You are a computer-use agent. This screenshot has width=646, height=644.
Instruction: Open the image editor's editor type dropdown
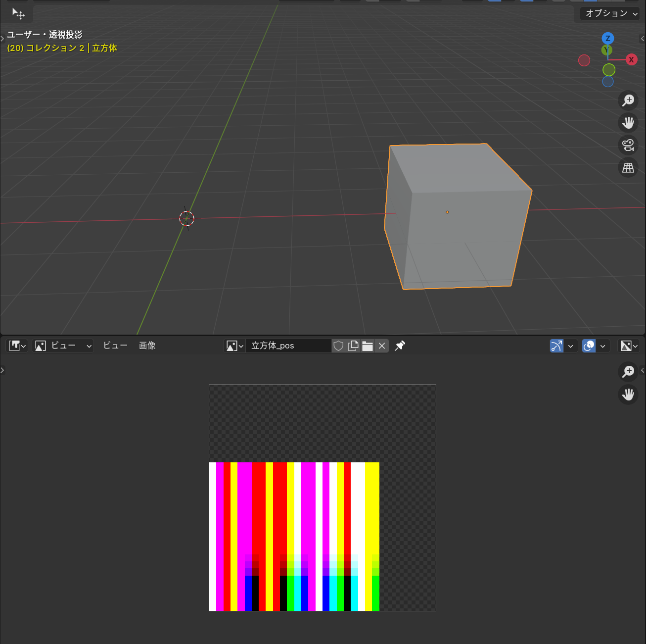click(17, 346)
